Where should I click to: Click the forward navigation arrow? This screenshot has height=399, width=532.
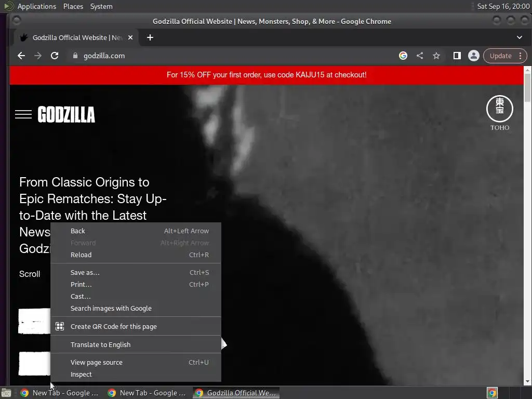[x=37, y=56]
